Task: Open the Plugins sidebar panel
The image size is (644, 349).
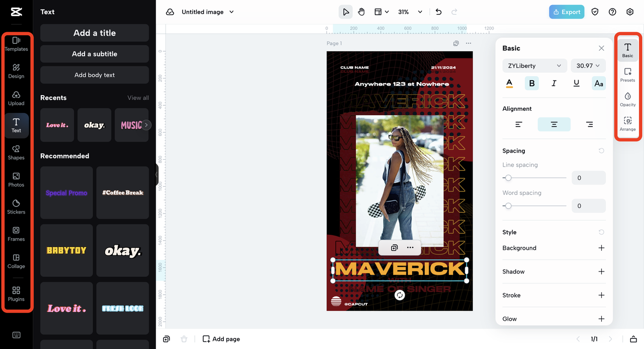Action: (x=16, y=294)
